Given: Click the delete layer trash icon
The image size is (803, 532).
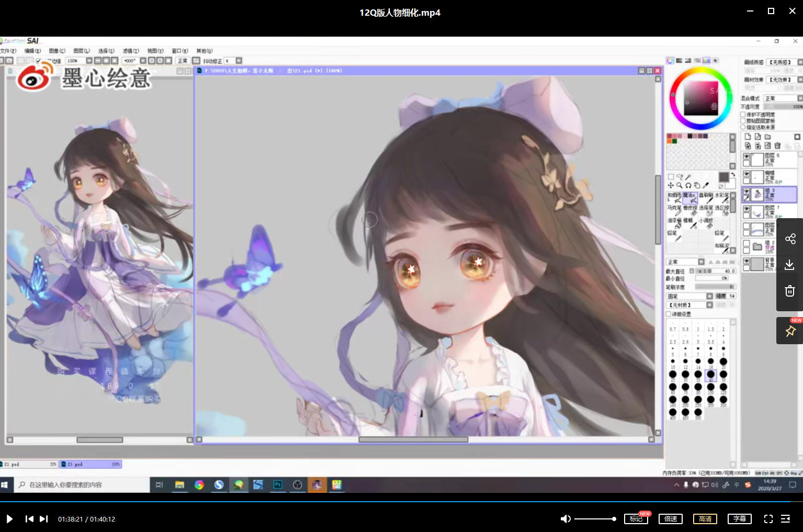Looking at the screenshot, I should [x=777, y=145].
